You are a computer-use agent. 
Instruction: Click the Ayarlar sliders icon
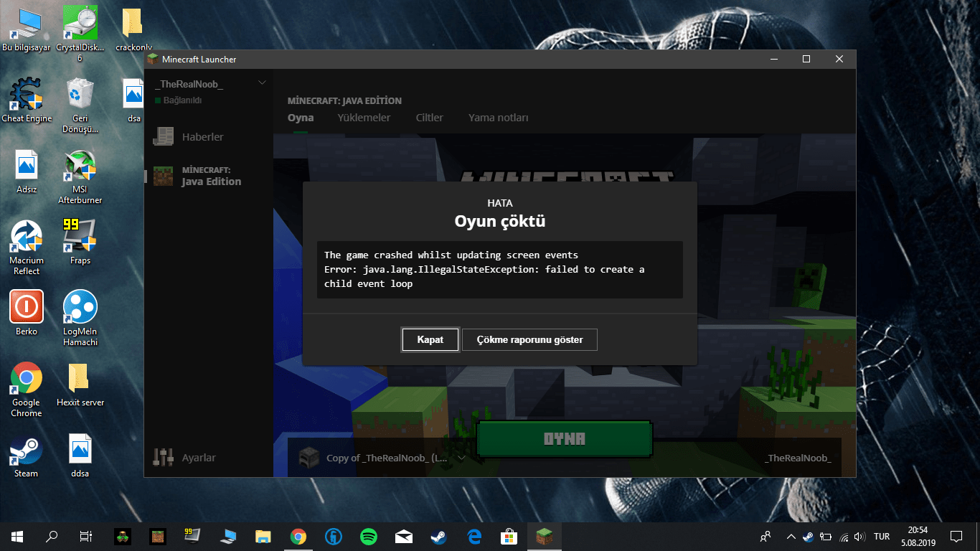(164, 457)
